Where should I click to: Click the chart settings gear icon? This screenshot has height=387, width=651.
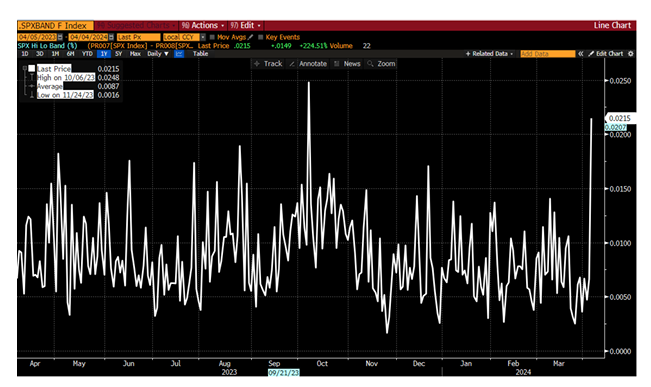tap(631, 54)
